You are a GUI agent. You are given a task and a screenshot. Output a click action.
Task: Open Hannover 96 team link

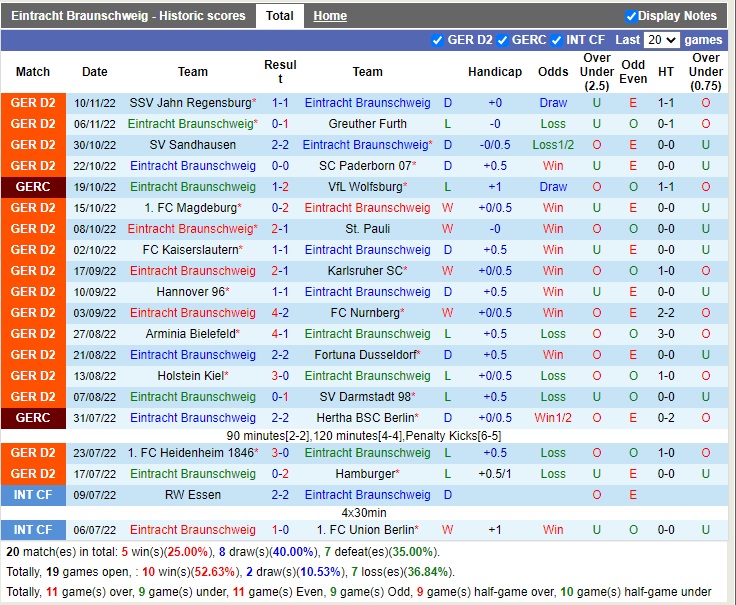(191, 292)
